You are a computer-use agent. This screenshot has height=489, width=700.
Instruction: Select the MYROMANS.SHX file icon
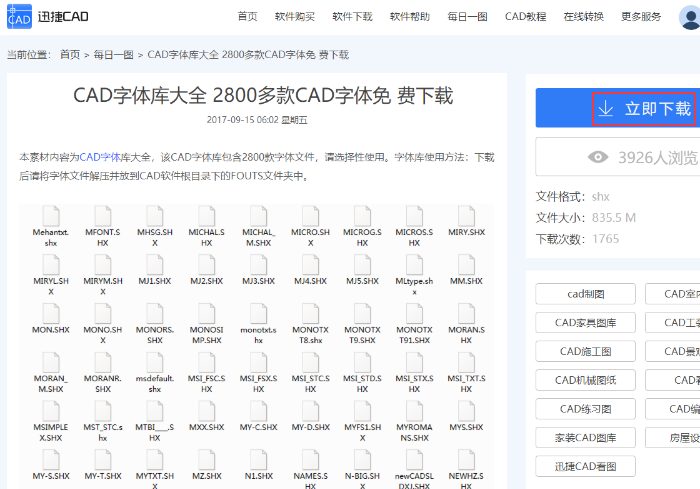pyautogui.click(x=414, y=410)
